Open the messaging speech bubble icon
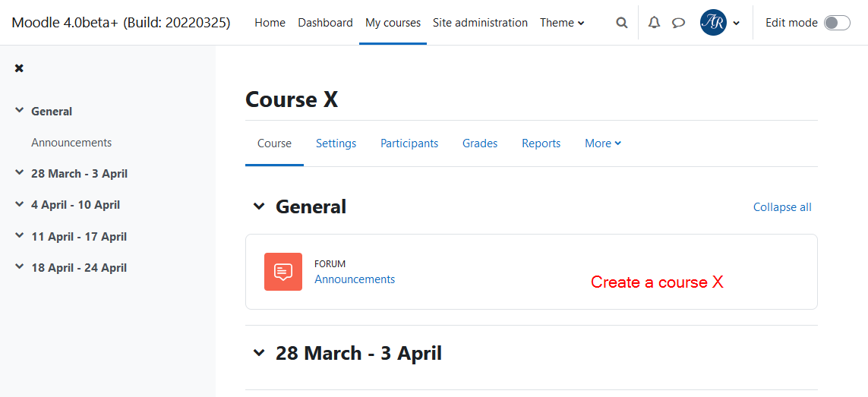 coord(679,23)
